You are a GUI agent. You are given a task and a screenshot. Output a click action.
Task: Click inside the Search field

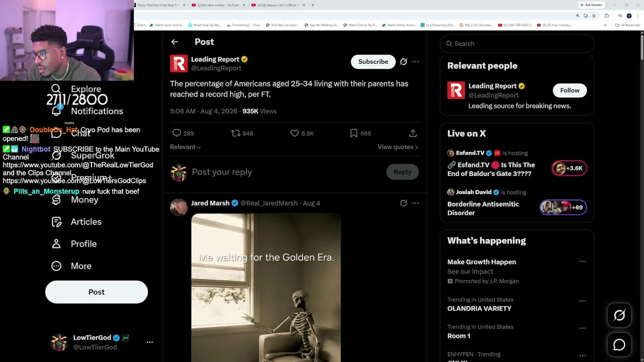tap(517, 44)
